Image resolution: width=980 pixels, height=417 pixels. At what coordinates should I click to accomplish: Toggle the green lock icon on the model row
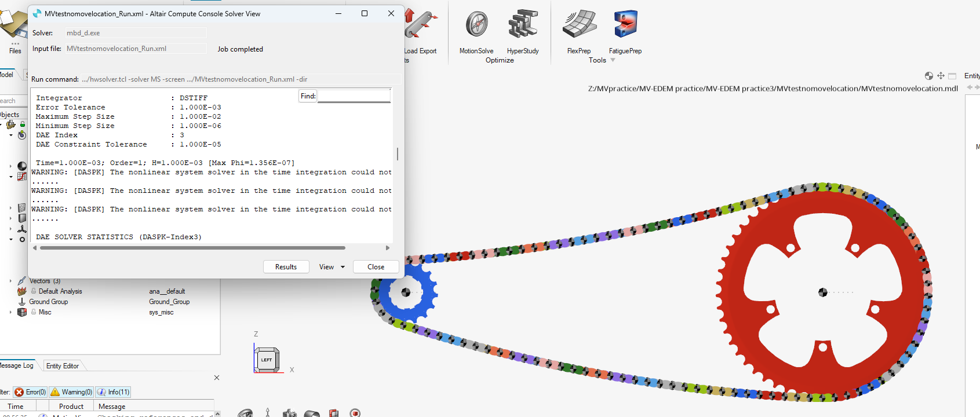pos(23,125)
